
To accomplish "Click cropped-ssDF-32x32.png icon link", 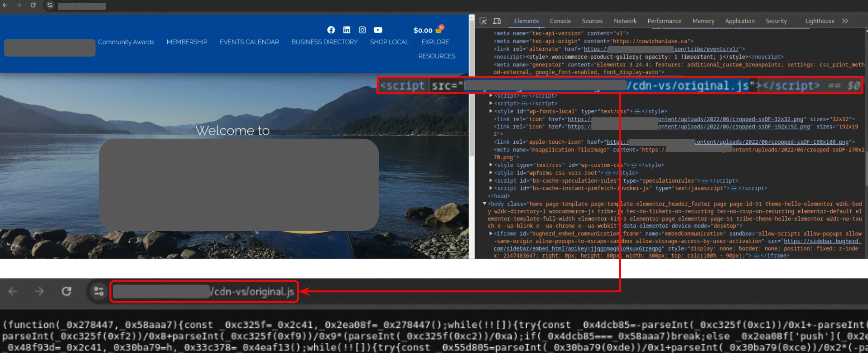I will [x=685, y=119].
